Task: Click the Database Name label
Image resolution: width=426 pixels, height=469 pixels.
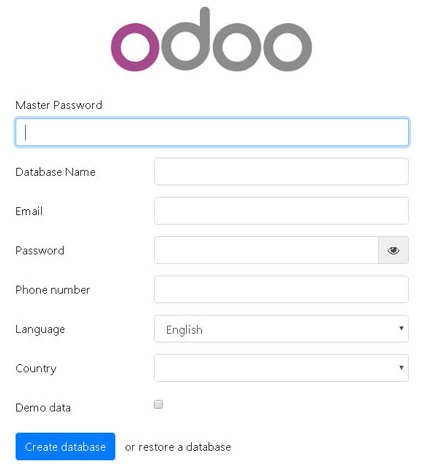Action: (55, 172)
